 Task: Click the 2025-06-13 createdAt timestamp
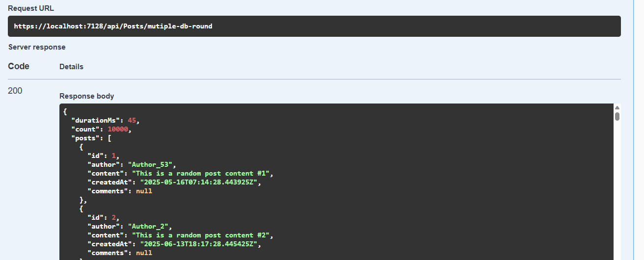coord(199,244)
